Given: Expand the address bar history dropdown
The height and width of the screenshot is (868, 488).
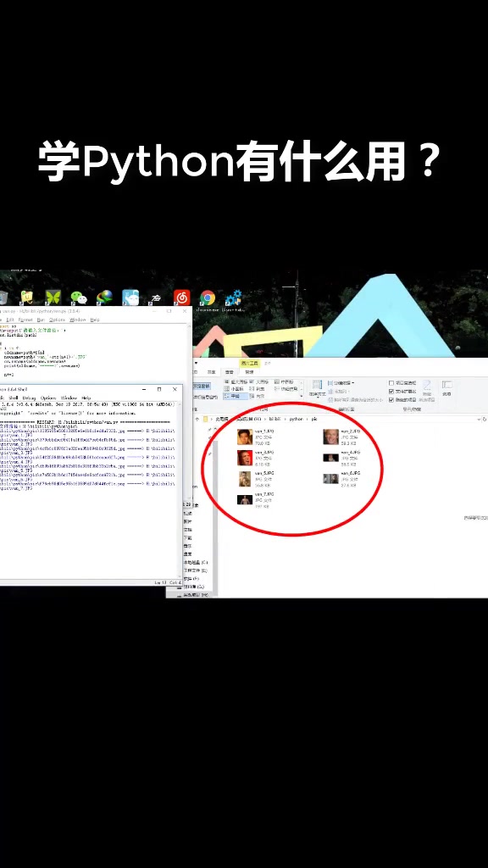Looking at the screenshot, I should tap(480, 420).
